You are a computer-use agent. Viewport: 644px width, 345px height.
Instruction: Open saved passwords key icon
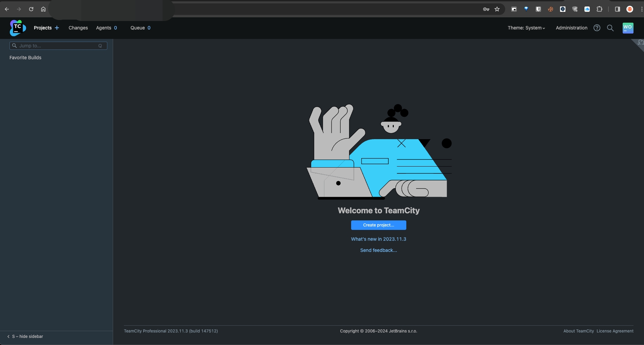(486, 9)
